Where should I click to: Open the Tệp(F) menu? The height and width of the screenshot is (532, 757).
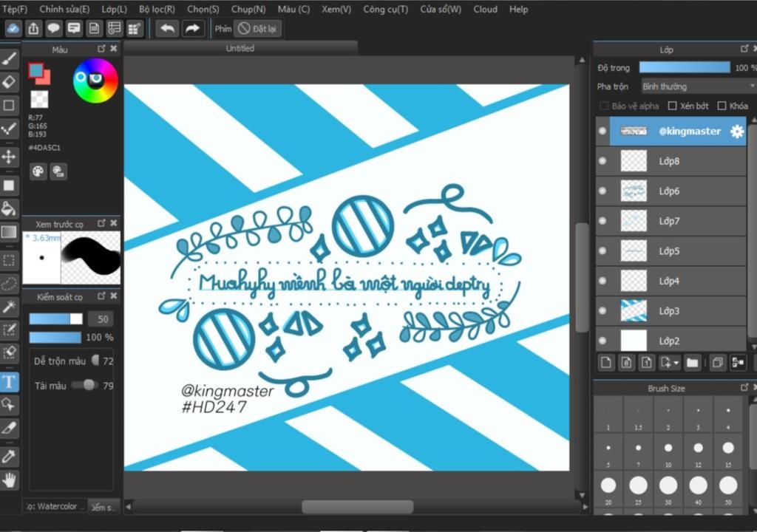click(x=15, y=9)
